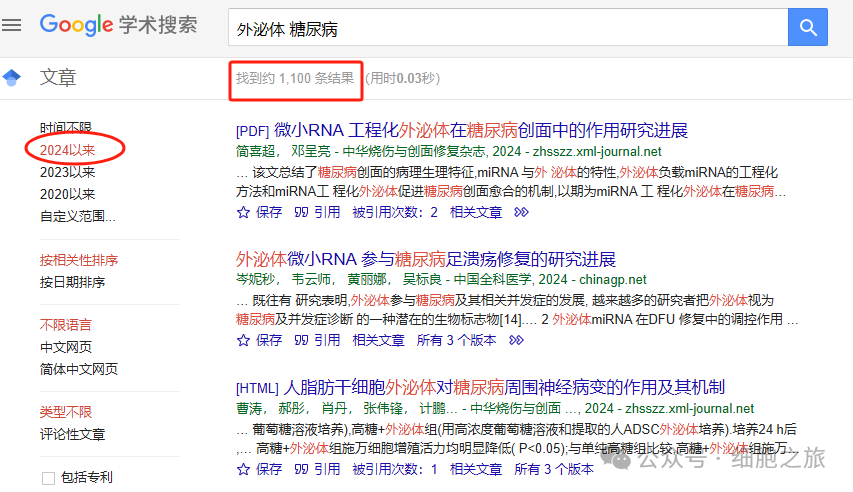Open the hamburger menu icon

(12, 26)
